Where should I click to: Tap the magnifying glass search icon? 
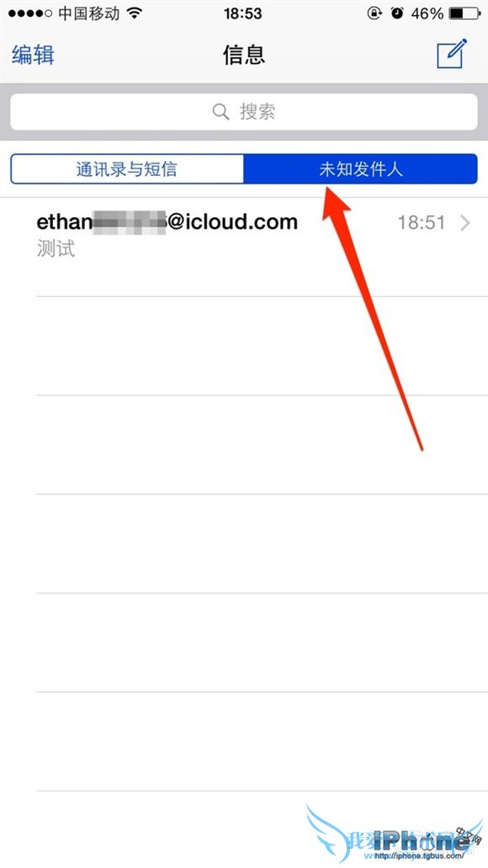click(220, 112)
